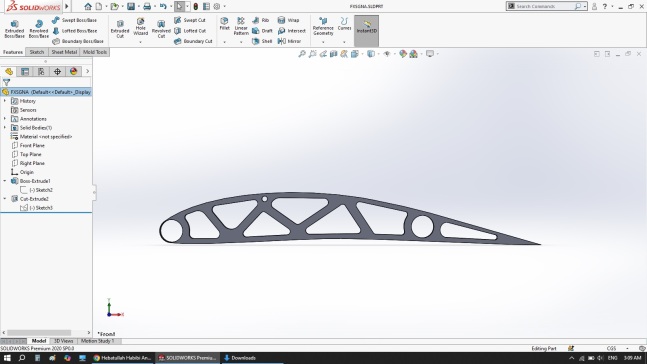Activate the Boundary Boss/Base command

point(78,41)
